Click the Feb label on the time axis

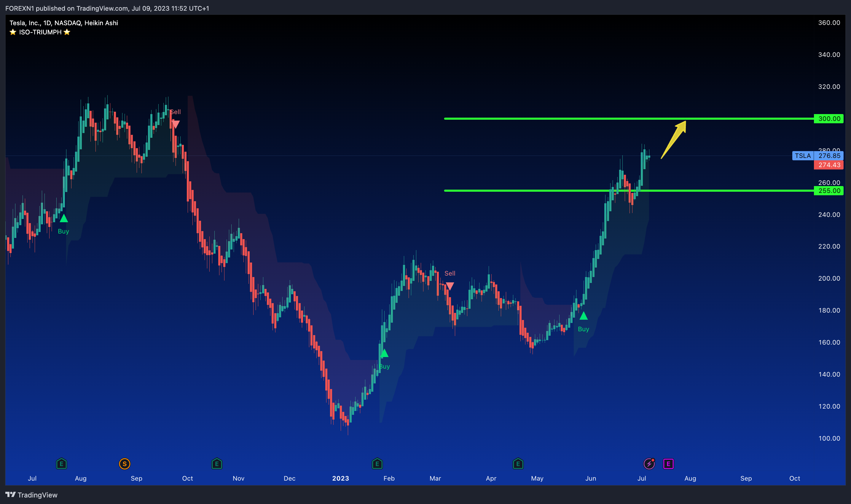pyautogui.click(x=389, y=478)
